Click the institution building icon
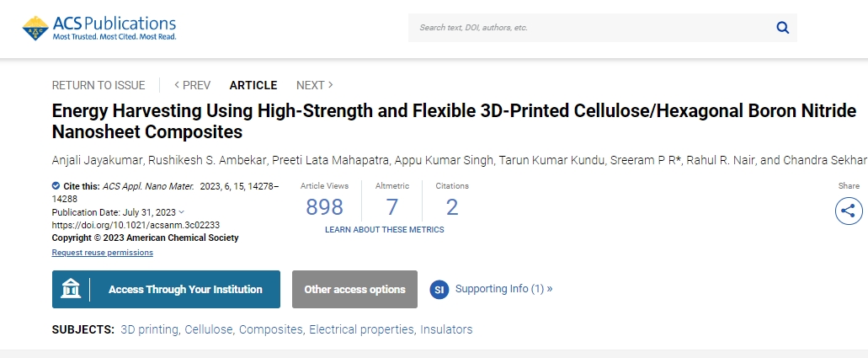Image resolution: width=868 pixels, height=358 pixels. click(71, 289)
